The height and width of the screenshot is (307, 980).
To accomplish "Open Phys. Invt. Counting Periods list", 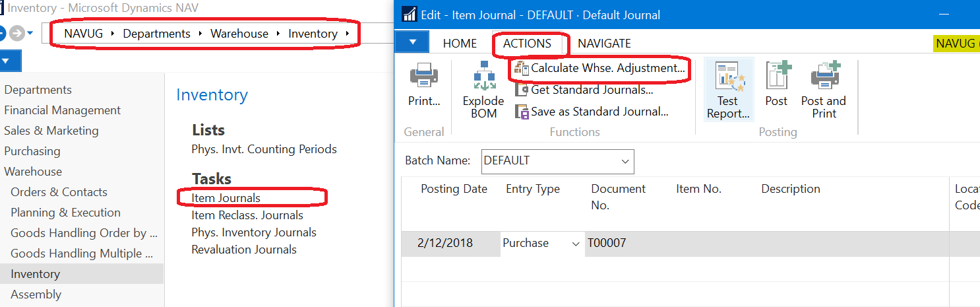I will click(264, 149).
